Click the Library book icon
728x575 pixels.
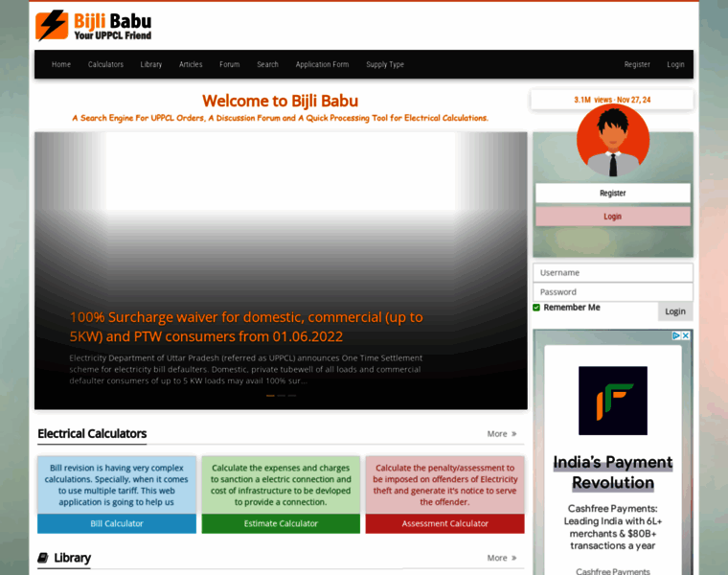[43, 558]
